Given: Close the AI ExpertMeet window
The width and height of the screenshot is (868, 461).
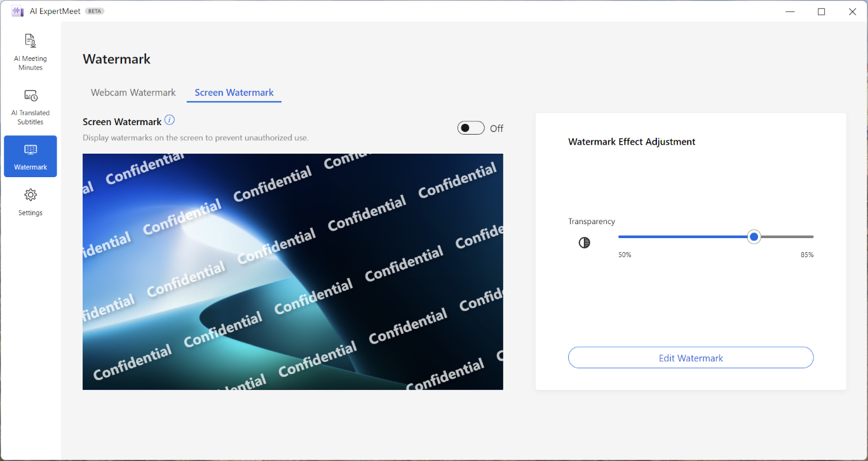Looking at the screenshot, I should tap(853, 11).
